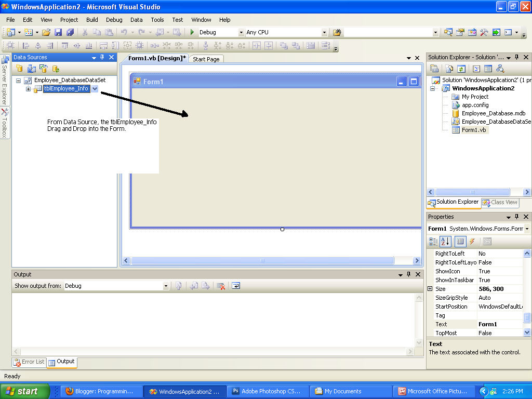Screen dimensions: 532x399
Task: Click the Cut scissors icon
Action: [85, 32]
